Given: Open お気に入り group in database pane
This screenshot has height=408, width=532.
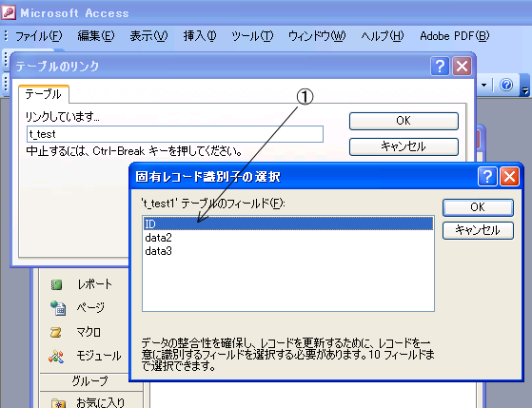Looking at the screenshot, I should coord(89,402).
